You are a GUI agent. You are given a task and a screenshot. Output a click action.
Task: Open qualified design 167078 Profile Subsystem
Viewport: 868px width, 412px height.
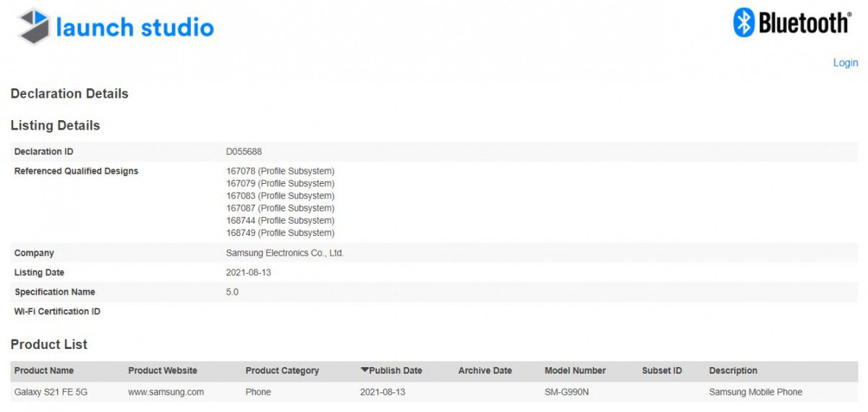[281, 172]
